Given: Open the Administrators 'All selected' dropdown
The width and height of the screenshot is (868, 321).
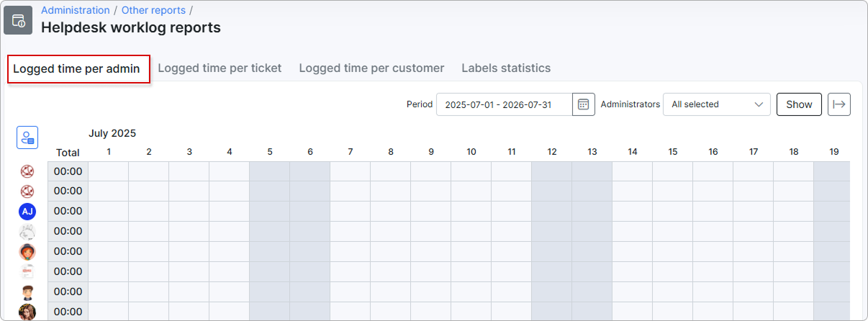Looking at the screenshot, I should pyautogui.click(x=717, y=104).
